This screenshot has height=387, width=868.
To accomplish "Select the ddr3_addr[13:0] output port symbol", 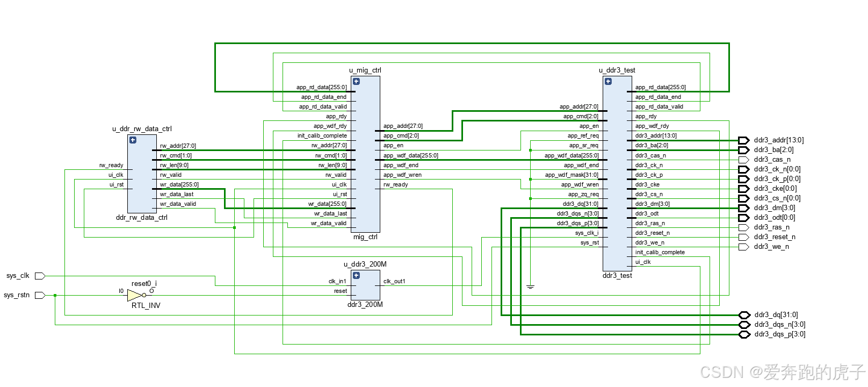I will pos(743,140).
